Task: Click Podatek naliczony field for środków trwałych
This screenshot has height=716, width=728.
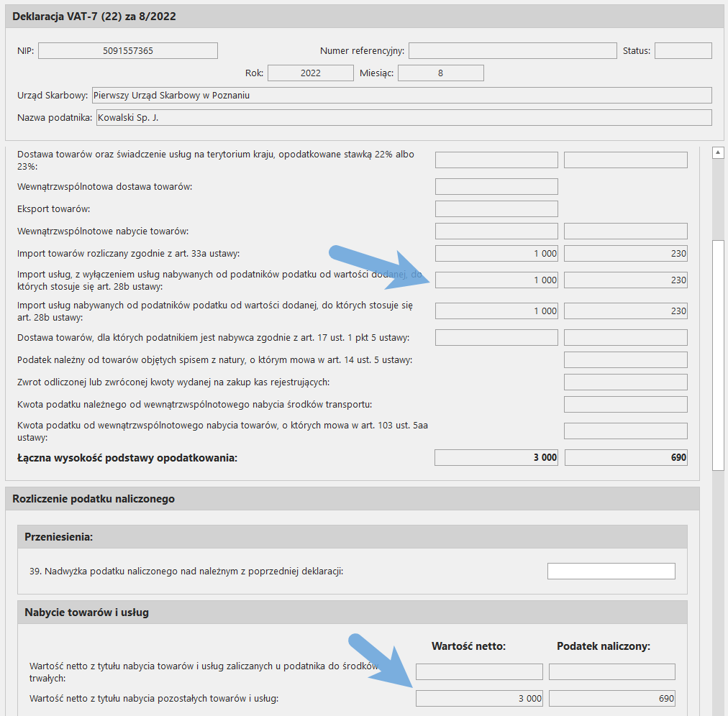Action: pyautogui.click(x=611, y=671)
